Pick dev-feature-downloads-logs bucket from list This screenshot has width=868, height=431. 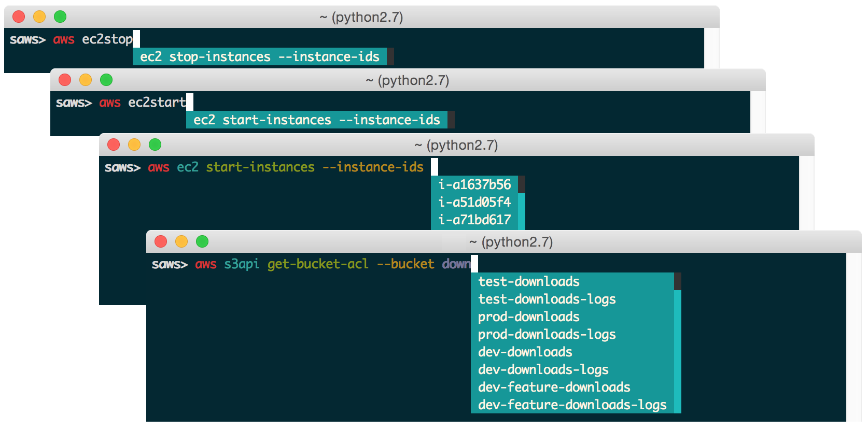(572, 405)
